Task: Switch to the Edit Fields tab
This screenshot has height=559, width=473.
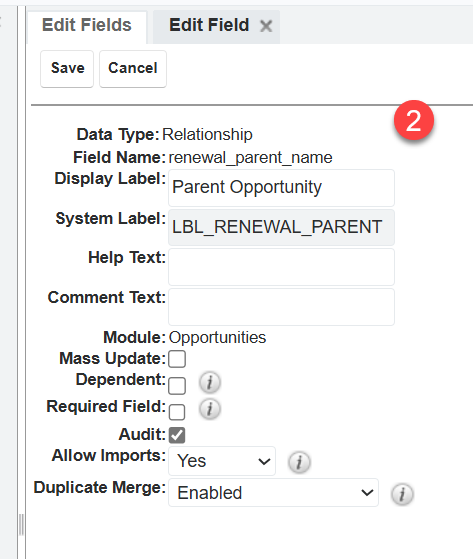Action: (87, 26)
